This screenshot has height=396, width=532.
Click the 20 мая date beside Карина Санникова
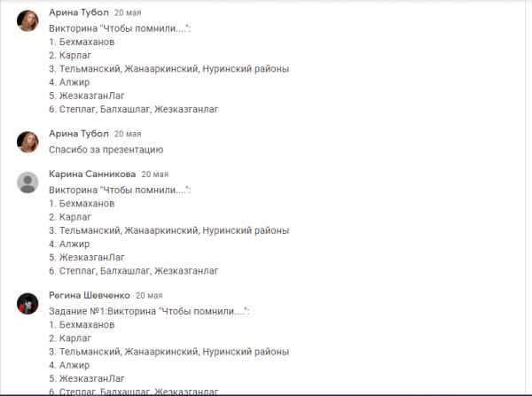click(x=154, y=175)
